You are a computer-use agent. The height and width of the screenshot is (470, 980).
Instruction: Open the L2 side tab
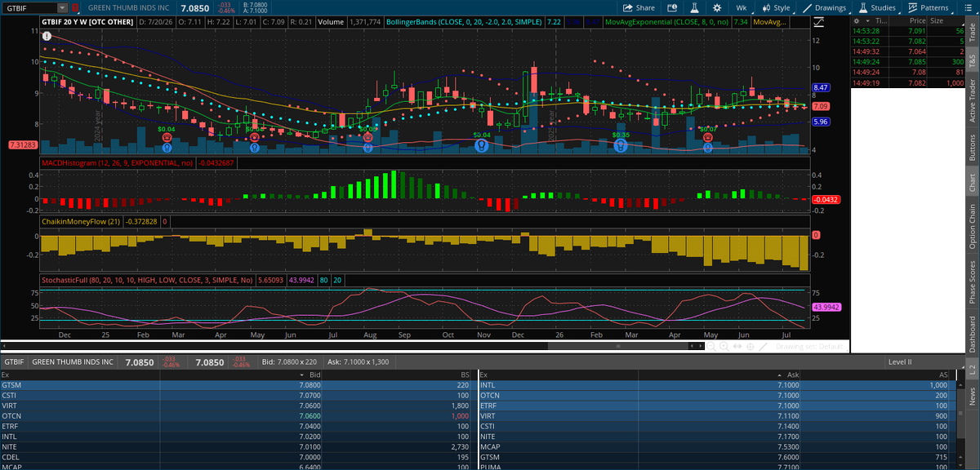pos(972,370)
